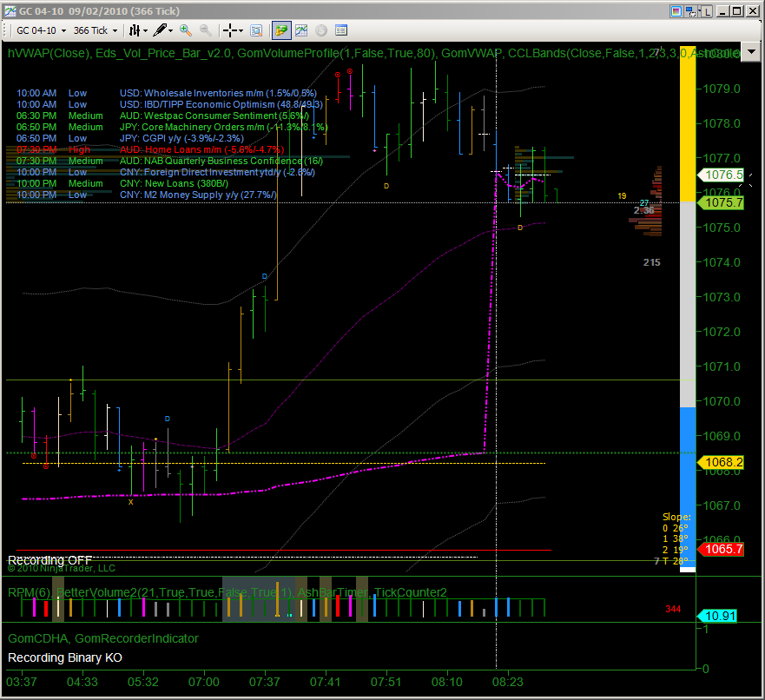Screen dimensions: 765x700
Task: Click the 215 volume profile label
Action: 652,262
